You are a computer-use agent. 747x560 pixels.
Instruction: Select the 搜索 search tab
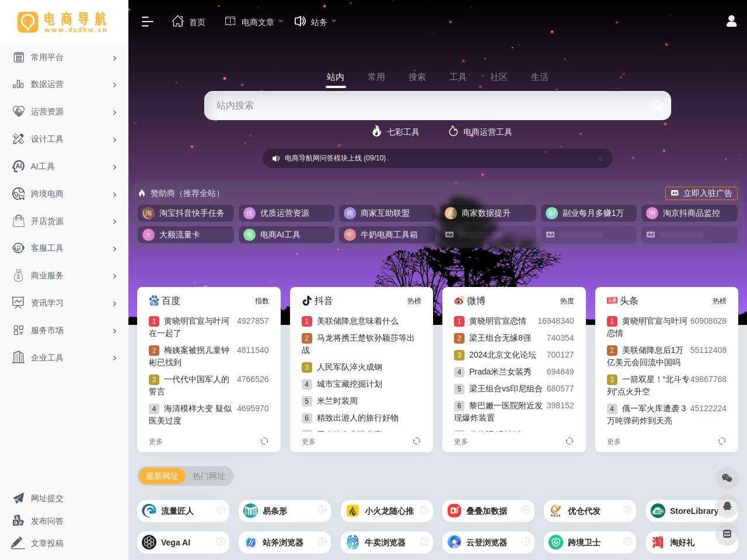(x=417, y=77)
